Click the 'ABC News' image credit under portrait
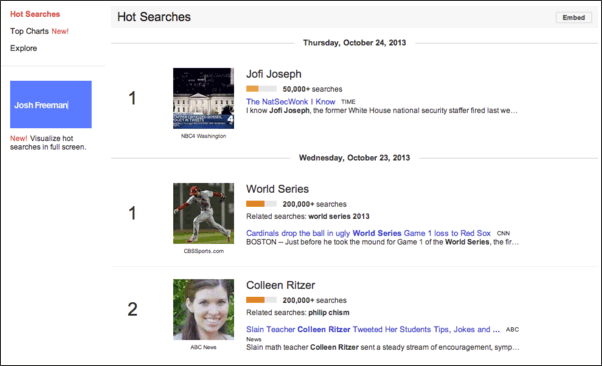The width and height of the screenshot is (603, 366). coord(203,347)
